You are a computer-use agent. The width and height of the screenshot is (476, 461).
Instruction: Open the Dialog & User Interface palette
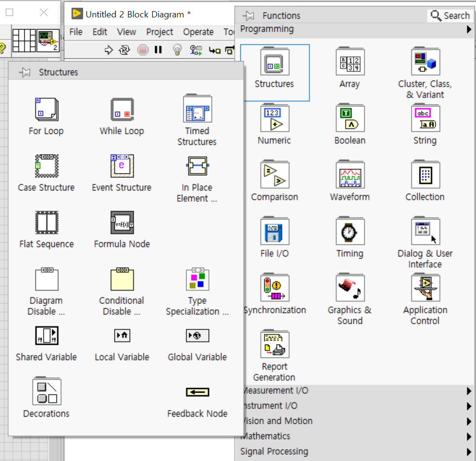point(425,230)
